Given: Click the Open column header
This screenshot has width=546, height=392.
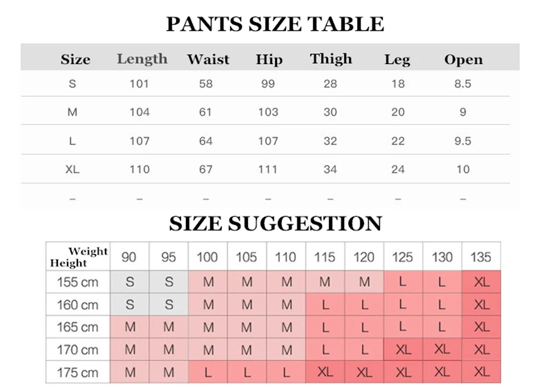Looking at the screenshot, I should (464, 60).
